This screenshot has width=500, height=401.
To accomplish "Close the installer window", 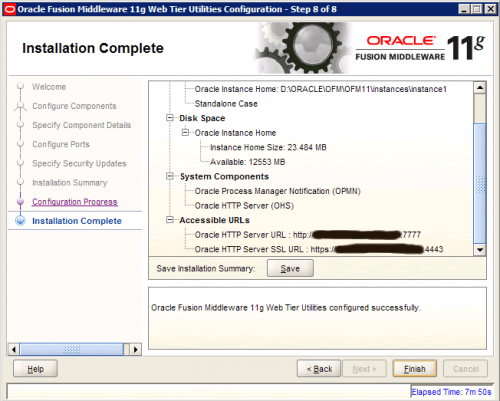I will pyautogui.click(x=491, y=9).
